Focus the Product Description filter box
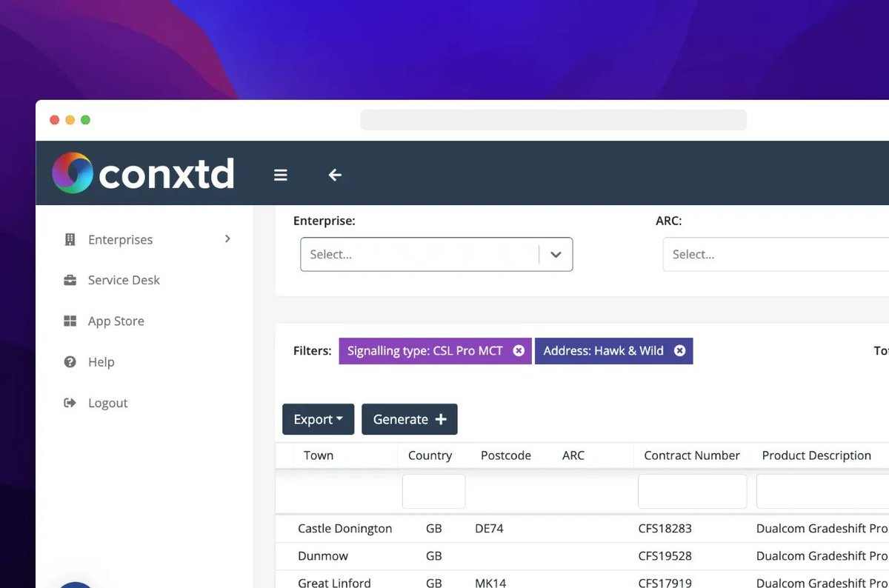This screenshot has width=889, height=588. 822,491
